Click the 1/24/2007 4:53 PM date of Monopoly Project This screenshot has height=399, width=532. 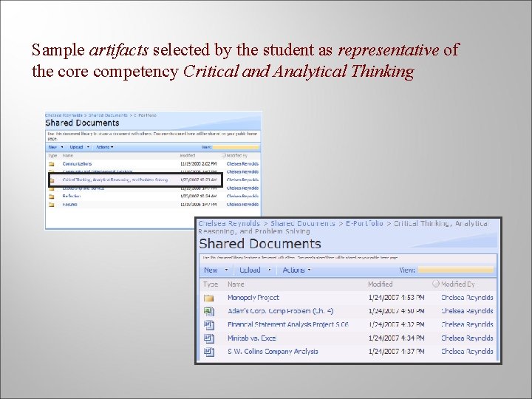click(x=396, y=298)
